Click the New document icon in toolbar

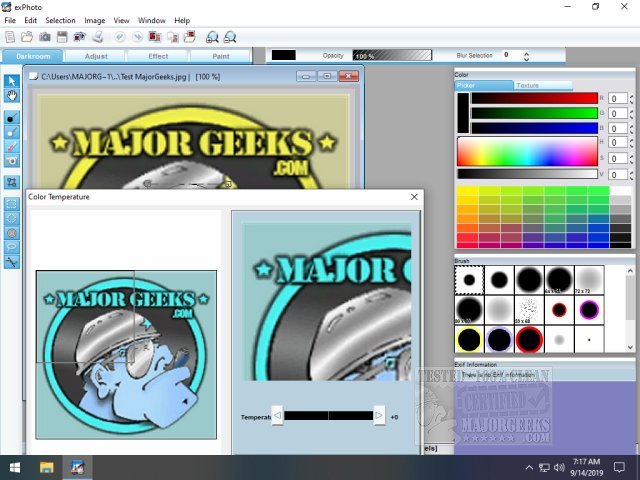click(10, 37)
